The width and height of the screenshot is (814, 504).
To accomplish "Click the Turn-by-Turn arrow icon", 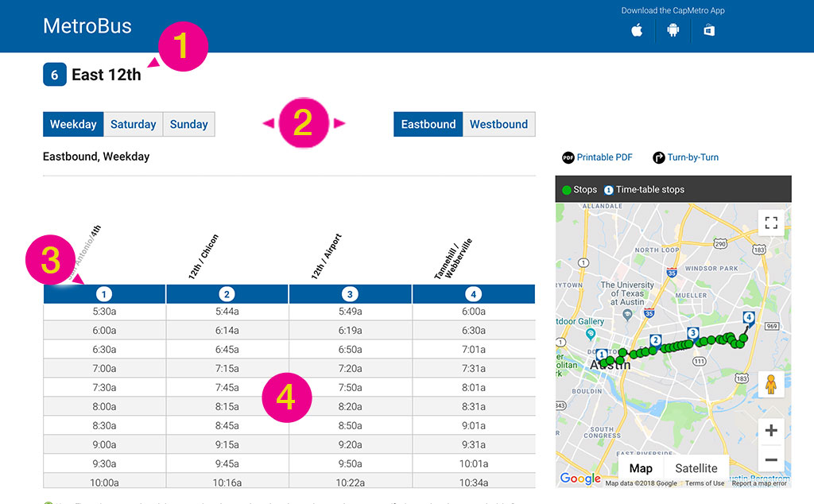I will pos(659,157).
